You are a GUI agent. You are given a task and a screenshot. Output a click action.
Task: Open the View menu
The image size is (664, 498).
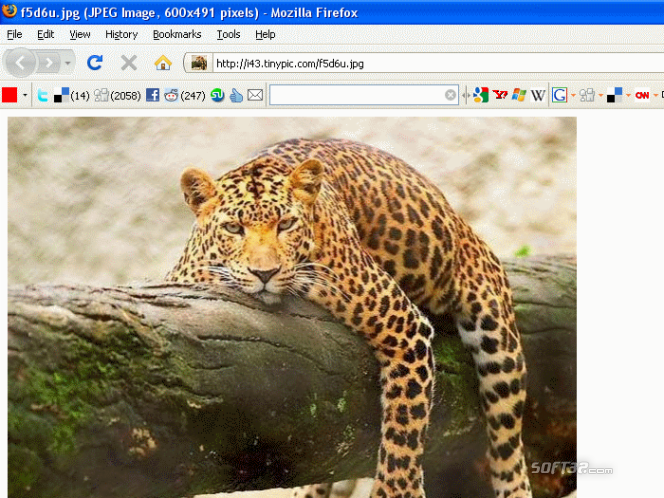click(80, 34)
